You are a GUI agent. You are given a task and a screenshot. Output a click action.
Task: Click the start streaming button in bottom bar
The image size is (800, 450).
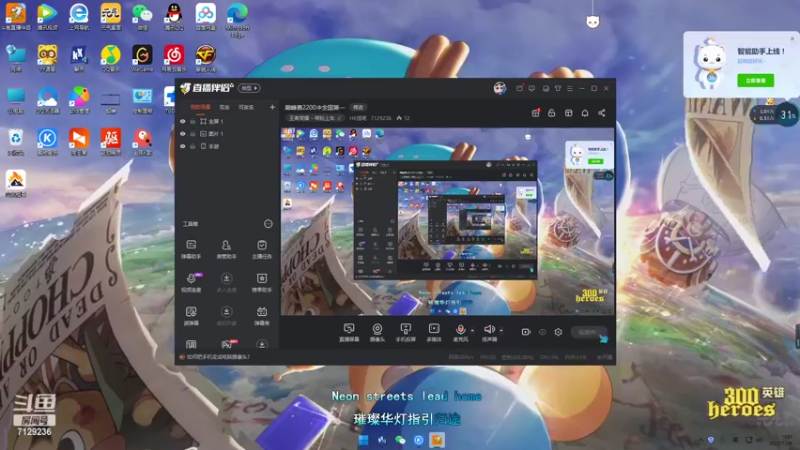tap(589, 332)
